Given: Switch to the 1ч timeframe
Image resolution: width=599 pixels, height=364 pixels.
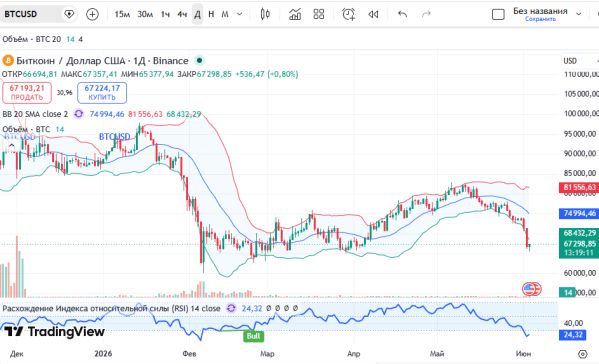Looking at the screenshot, I should click(165, 14).
